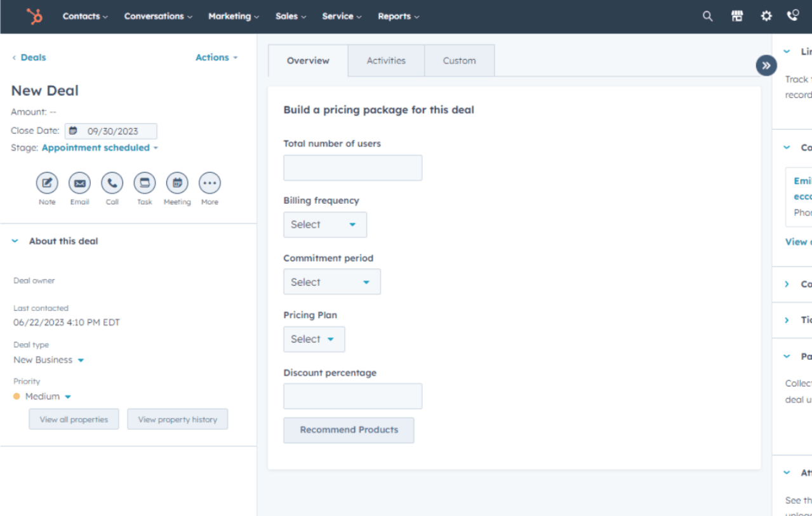Click the Email activity icon

pos(79,183)
